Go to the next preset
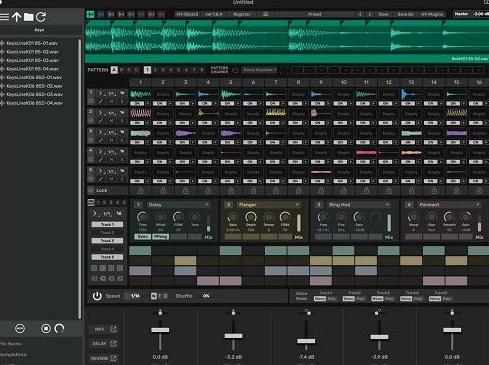 tap(370, 14)
